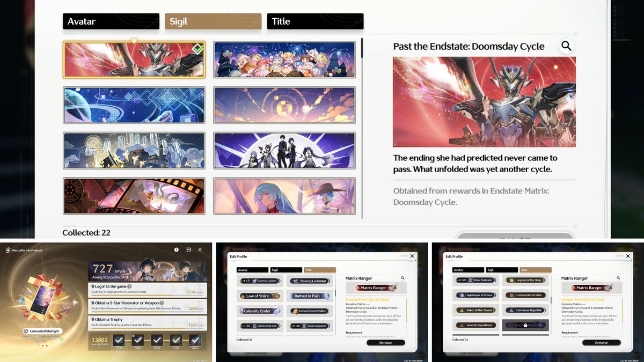Viewport: 644px width, 362px height.
Task: Choose the Supernova Launcher title badge
Action: [260, 280]
